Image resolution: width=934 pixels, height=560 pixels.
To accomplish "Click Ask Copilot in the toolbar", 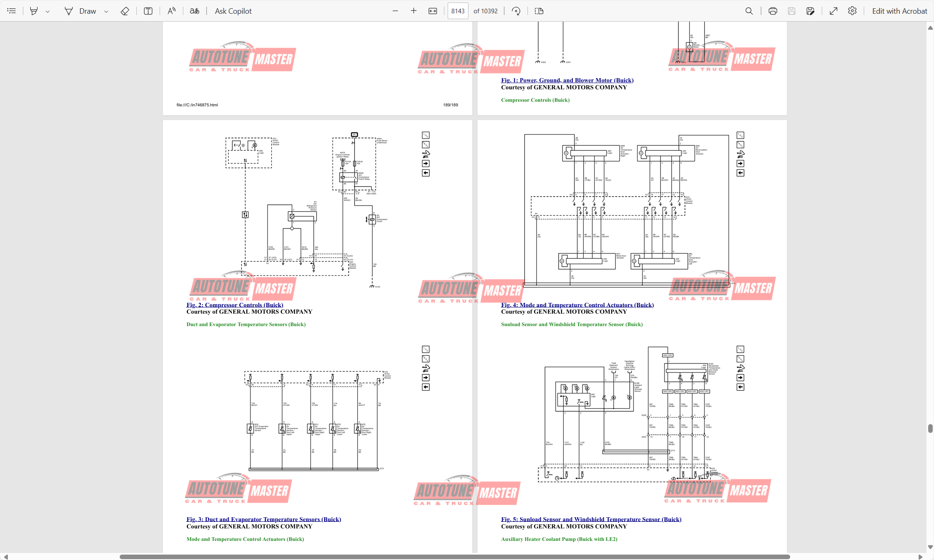I will coord(233,11).
